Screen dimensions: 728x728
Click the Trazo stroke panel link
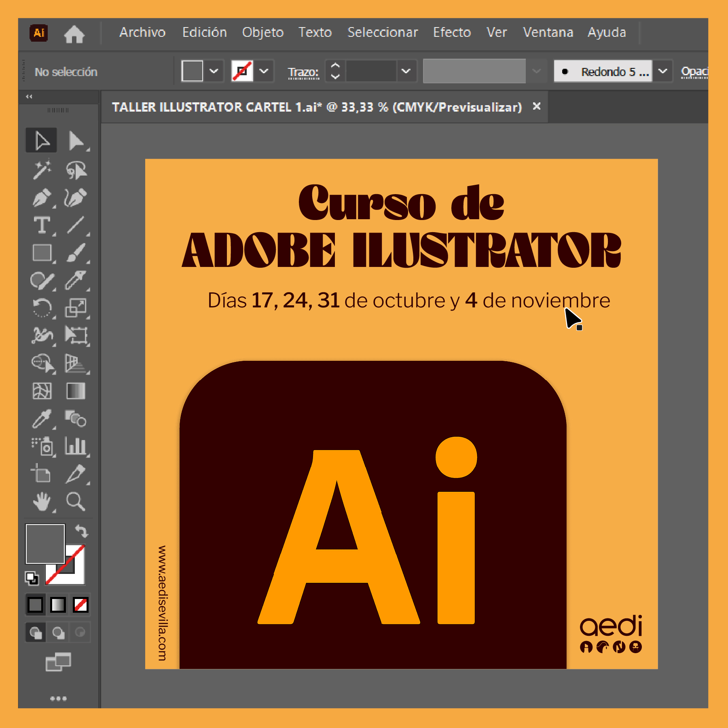tap(303, 72)
